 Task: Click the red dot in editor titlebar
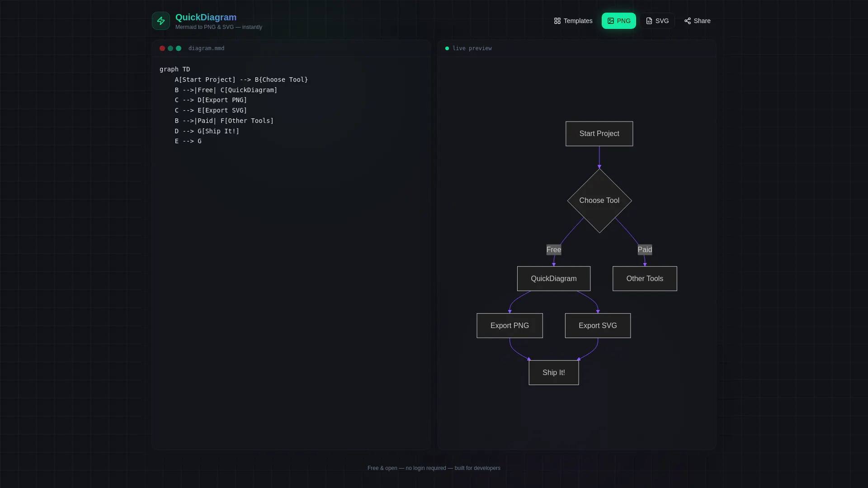(x=162, y=48)
